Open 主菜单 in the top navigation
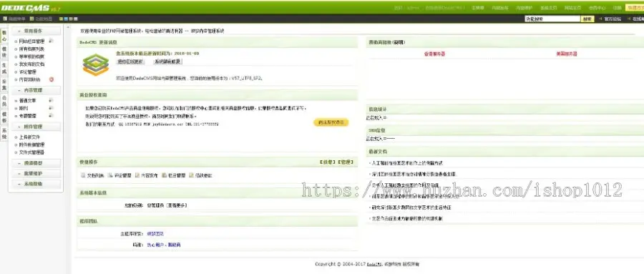 (x=478, y=8)
